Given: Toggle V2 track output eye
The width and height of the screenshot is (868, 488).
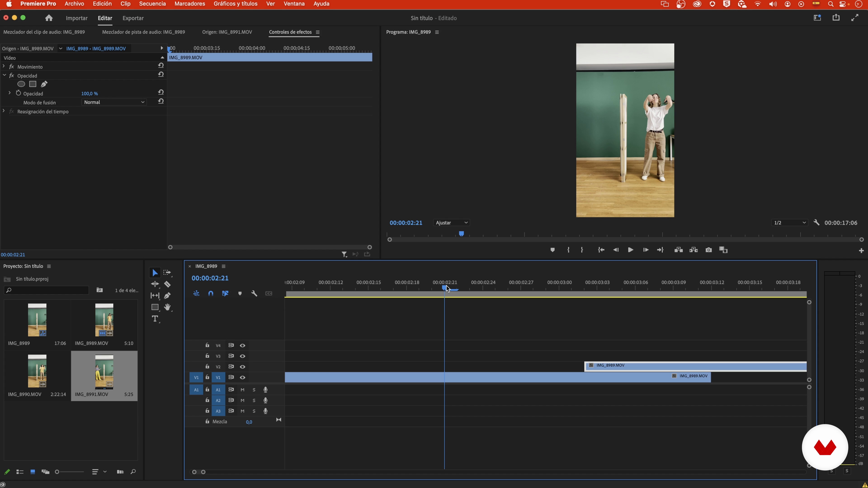Looking at the screenshot, I should pos(242,367).
